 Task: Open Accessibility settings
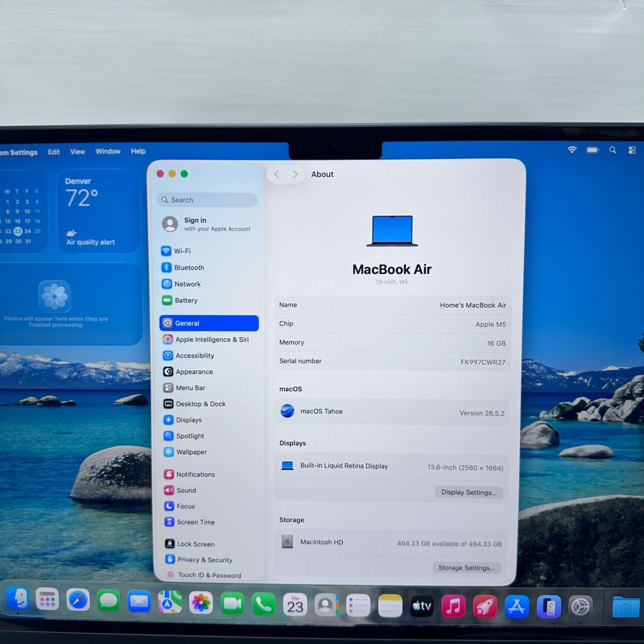coord(209,355)
